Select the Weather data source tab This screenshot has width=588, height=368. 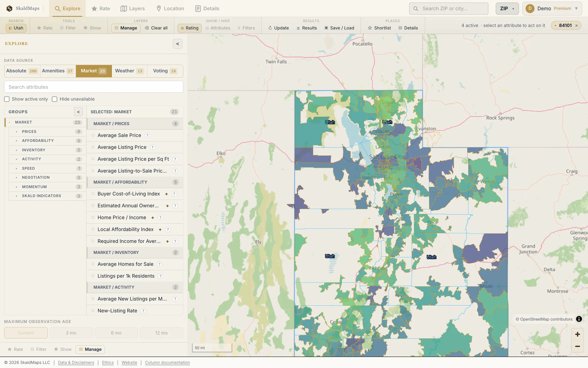pyautogui.click(x=129, y=71)
